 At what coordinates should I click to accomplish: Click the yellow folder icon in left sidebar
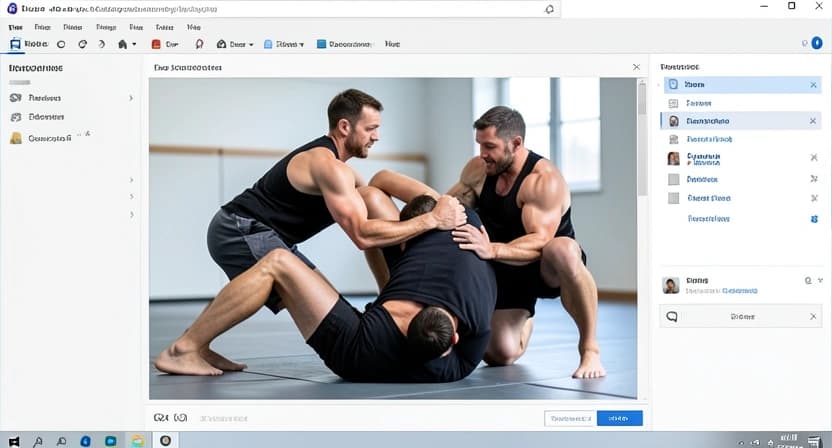(16, 138)
